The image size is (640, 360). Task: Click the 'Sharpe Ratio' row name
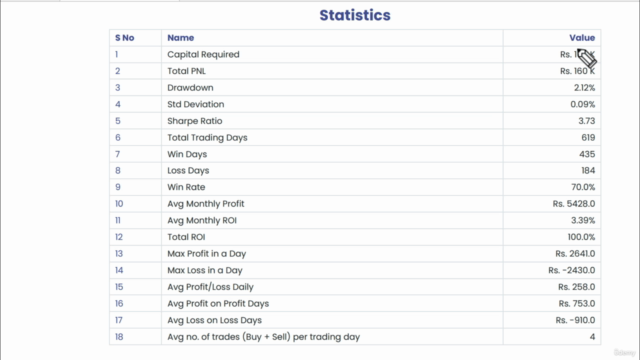pyautogui.click(x=195, y=121)
